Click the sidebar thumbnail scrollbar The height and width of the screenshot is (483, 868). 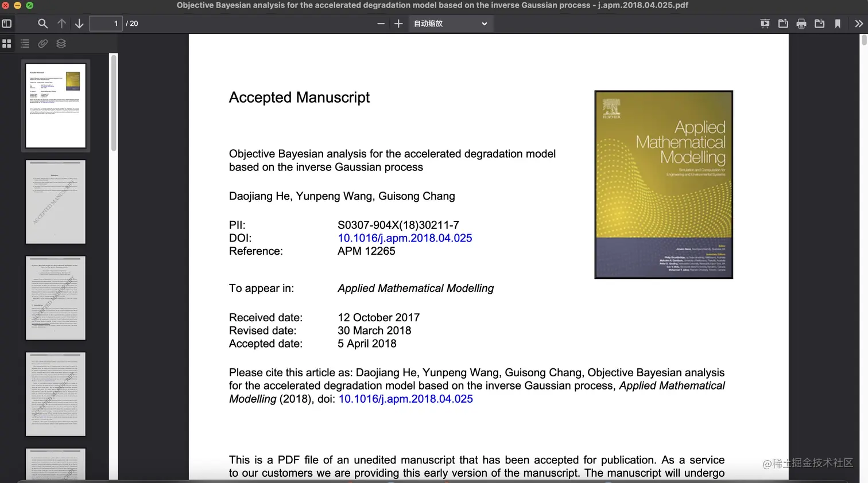pyautogui.click(x=114, y=103)
